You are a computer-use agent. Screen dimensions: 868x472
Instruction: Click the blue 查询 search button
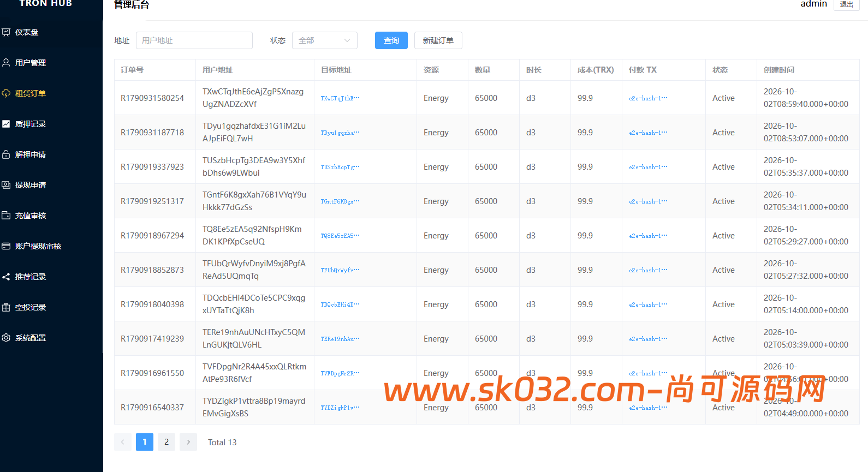391,40
